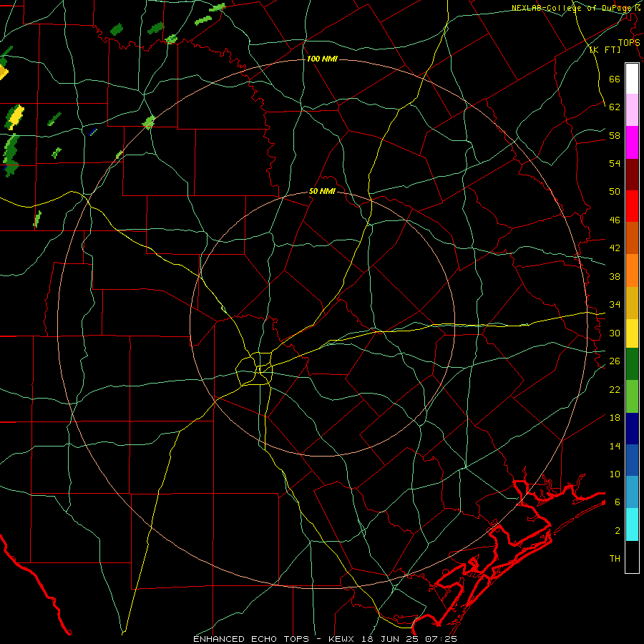
Task: Click the 'TOPS' legend title
Action: pyautogui.click(x=629, y=42)
